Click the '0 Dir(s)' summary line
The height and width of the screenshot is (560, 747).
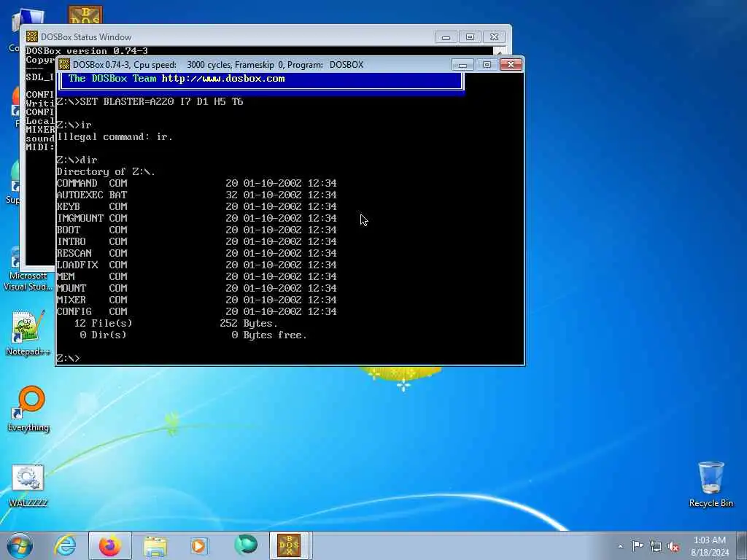click(193, 335)
